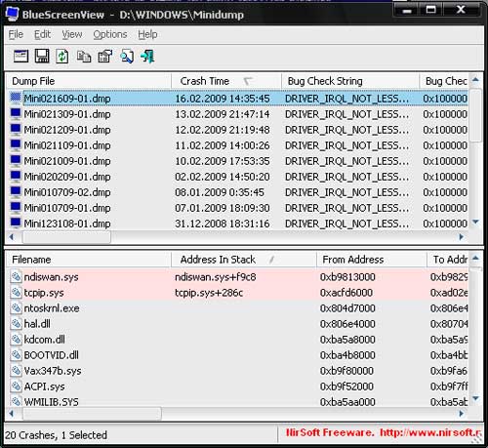This screenshot has height=448, width=488.
Task: Click the Copy Selected Items icon
Action: (84, 57)
